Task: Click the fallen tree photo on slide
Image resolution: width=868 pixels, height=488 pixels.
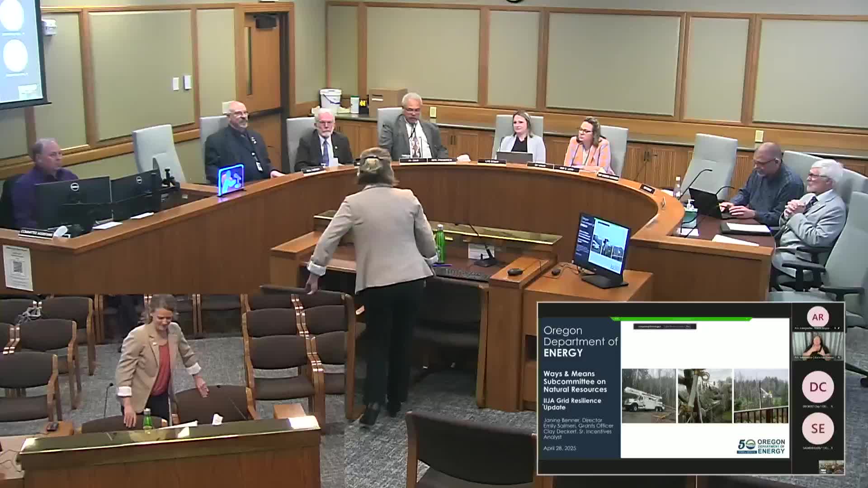Action: (x=704, y=396)
